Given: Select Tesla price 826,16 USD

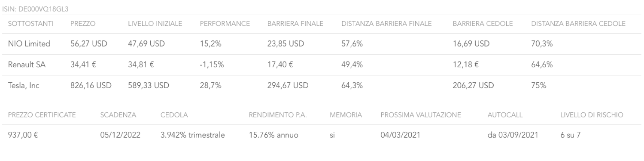Looking at the screenshot, I should pos(91,86).
